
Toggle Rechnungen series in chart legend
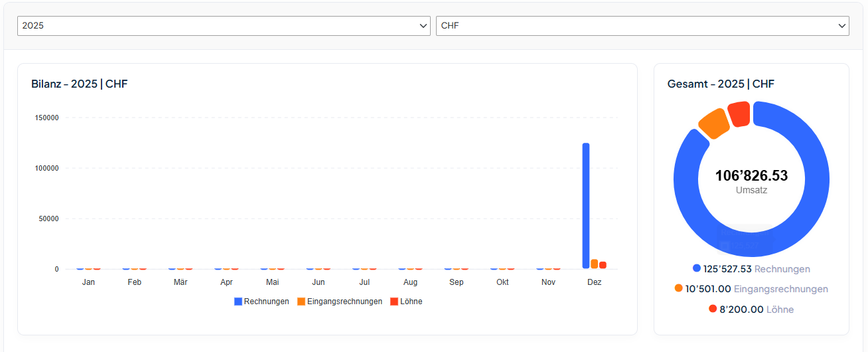(x=261, y=302)
